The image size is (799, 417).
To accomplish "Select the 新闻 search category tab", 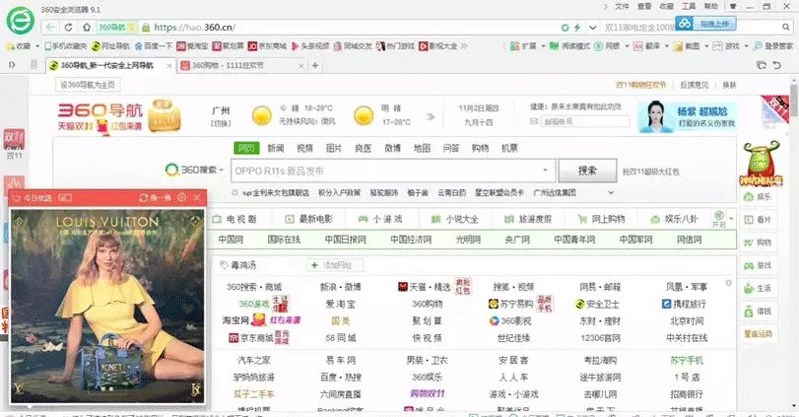I will pos(275,148).
